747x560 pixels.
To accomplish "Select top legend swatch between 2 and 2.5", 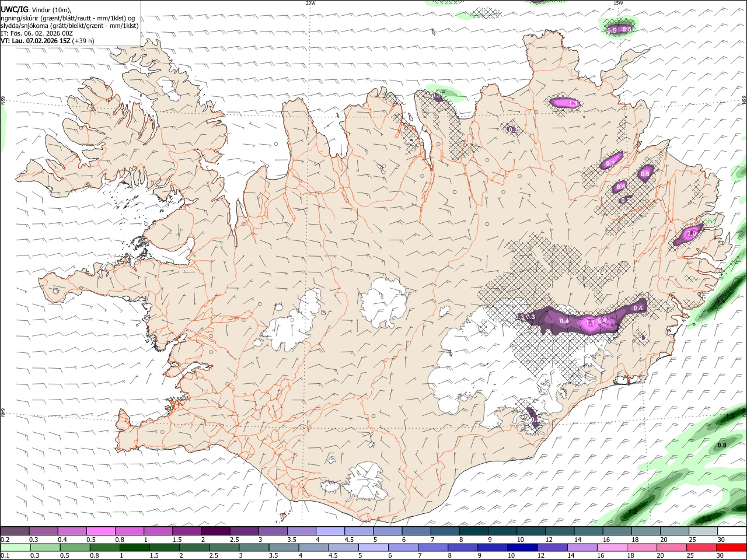I will pos(215,531).
